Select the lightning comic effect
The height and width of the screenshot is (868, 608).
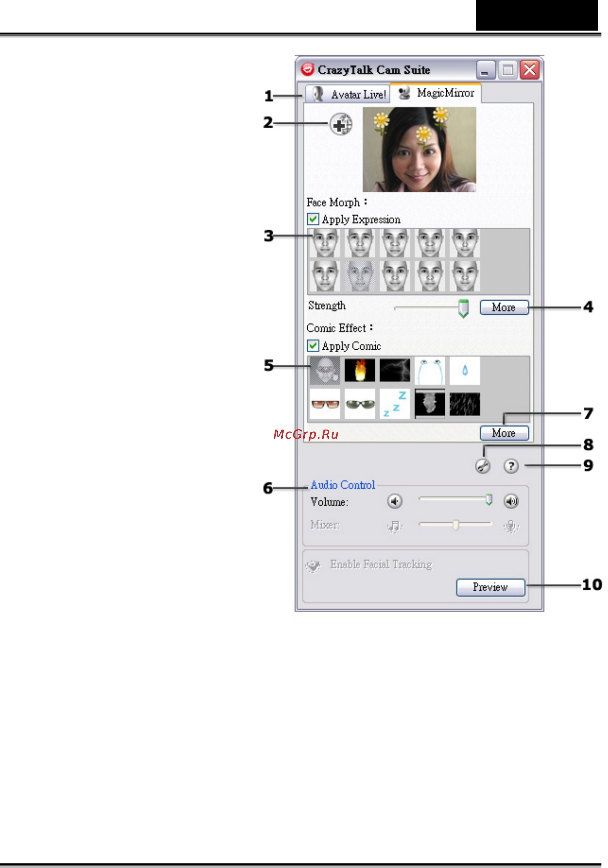[x=395, y=370]
